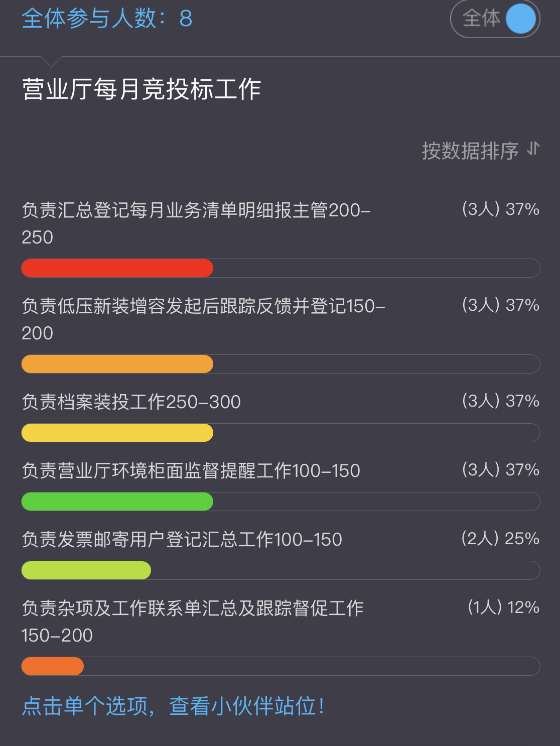The image size is (560, 746).
Task: Click the short orange 12% bar
Action: click(53, 666)
